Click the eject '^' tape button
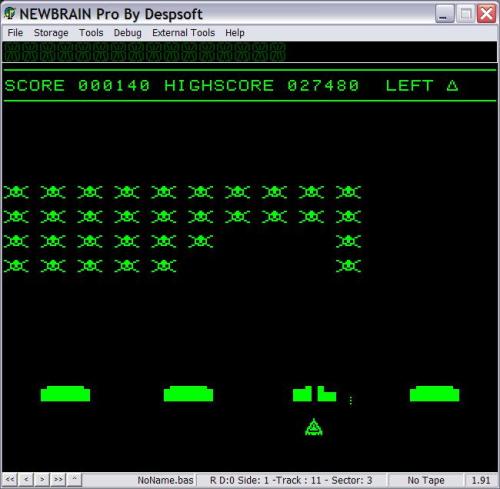500x489 pixels. click(x=74, y=480)
